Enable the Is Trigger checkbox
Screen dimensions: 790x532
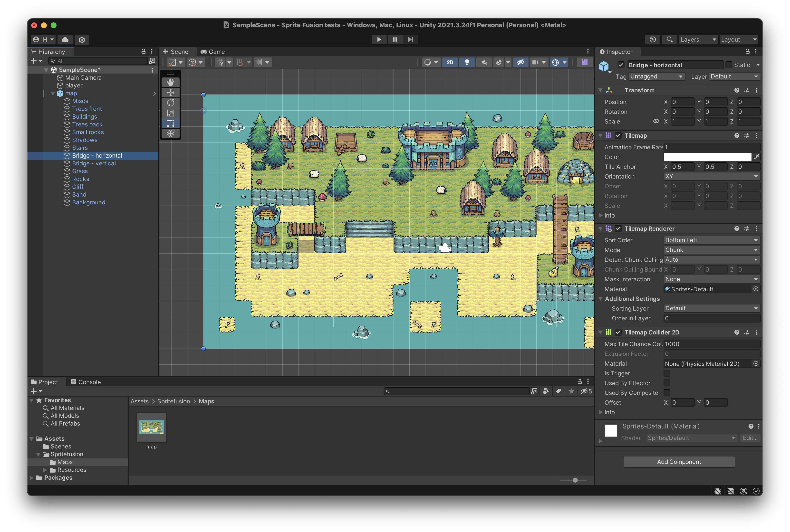[667, 373]
